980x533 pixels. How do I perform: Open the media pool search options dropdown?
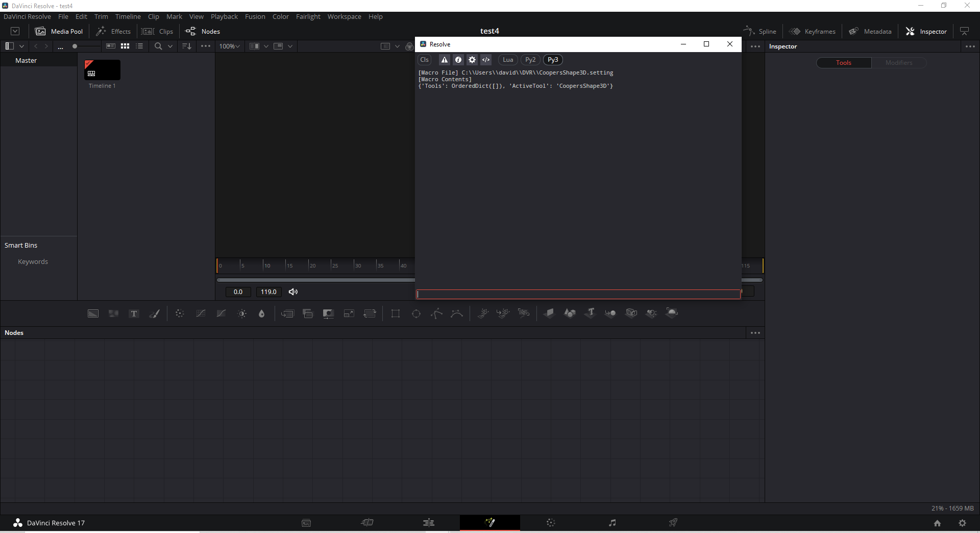(x=170, y=46)
